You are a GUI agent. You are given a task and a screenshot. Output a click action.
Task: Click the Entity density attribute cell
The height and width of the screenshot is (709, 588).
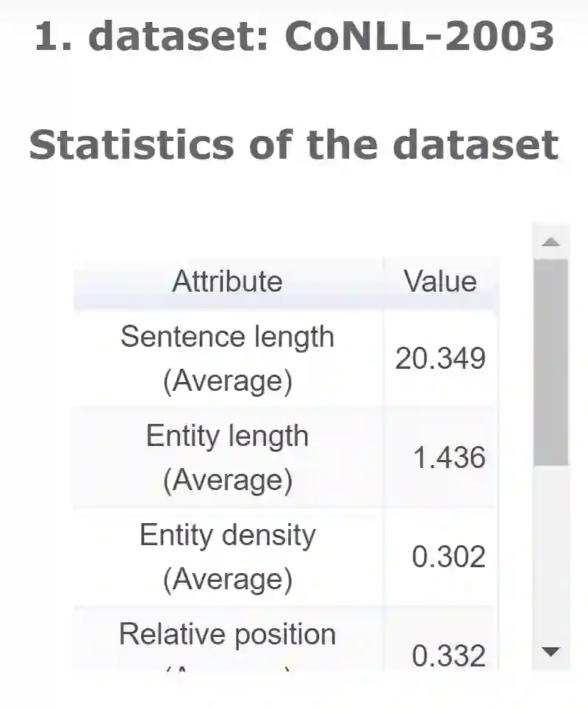point(227,556)
